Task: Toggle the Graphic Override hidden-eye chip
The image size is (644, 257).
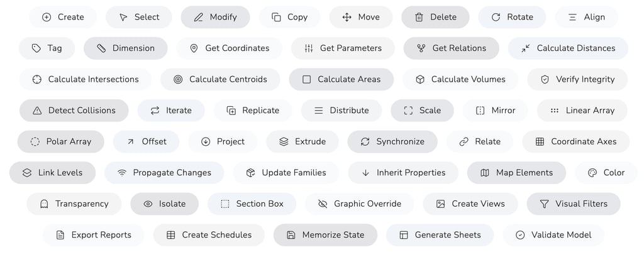Action: coord(359,204)
